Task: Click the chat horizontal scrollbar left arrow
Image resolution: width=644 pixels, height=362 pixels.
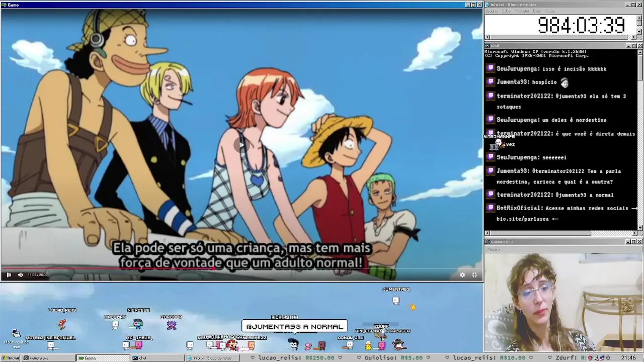Action: (487, 233)
